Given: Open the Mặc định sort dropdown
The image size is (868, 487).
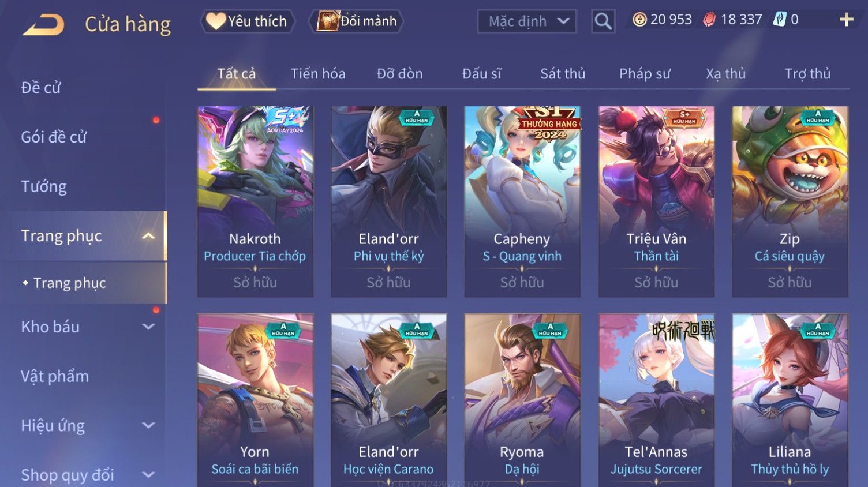Looking at the screenshot, I should 527,21.
